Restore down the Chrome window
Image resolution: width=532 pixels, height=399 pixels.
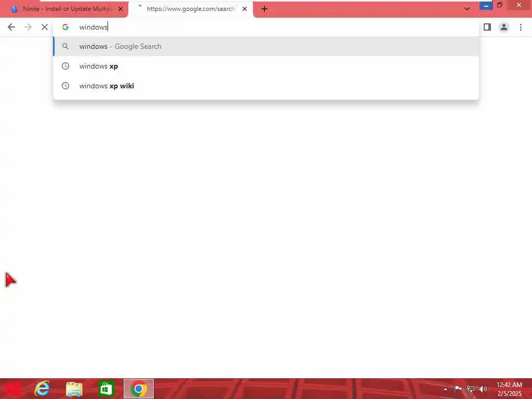click(500, 5)
